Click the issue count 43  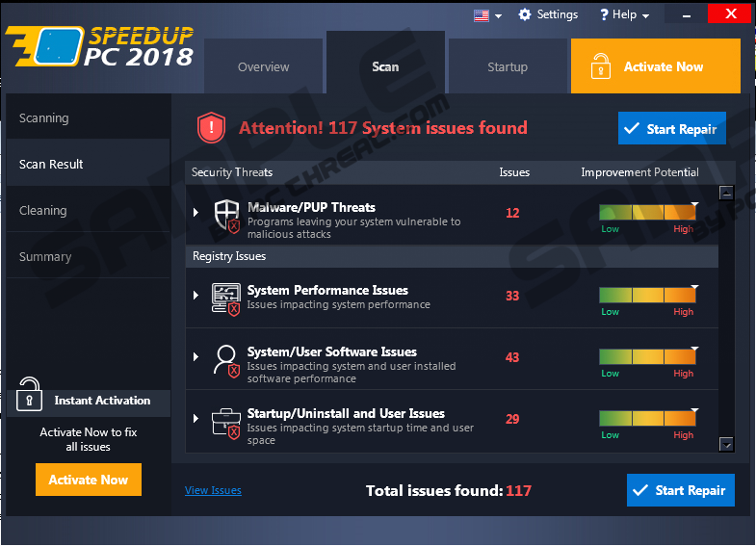512,357
